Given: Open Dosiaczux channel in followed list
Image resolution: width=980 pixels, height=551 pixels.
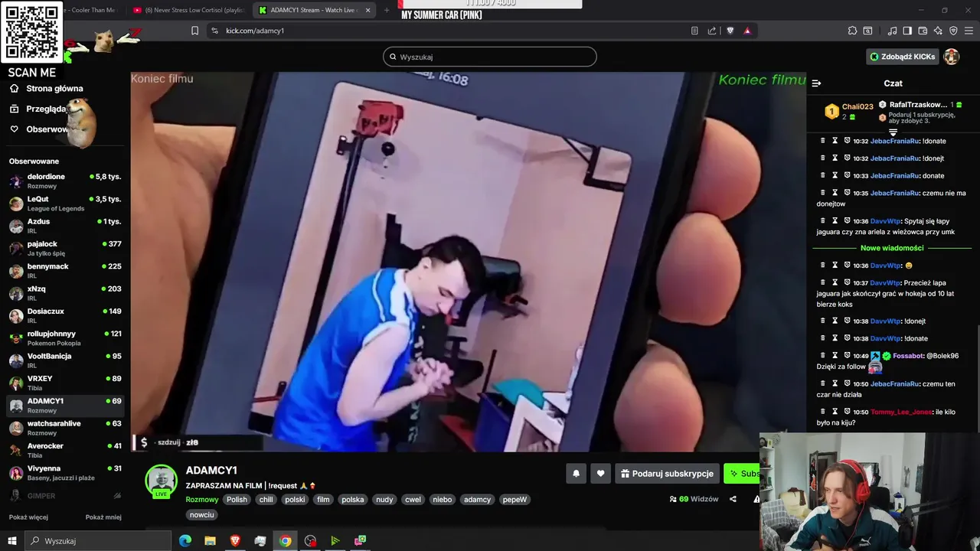Looking at the screenshot, I should [x=65, y=315].
